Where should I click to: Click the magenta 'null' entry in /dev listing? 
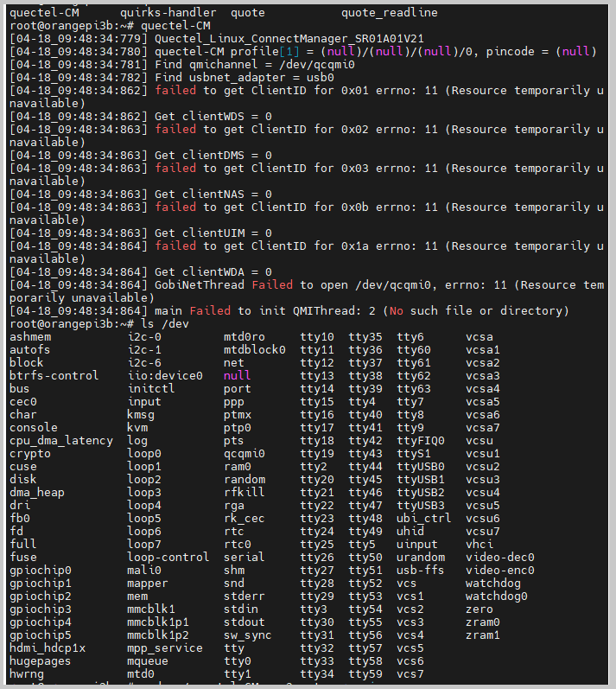pos(237,376)
